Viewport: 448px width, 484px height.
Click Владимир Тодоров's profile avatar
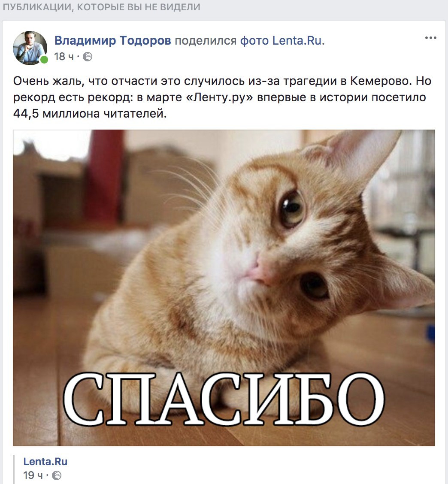[30, 48]
